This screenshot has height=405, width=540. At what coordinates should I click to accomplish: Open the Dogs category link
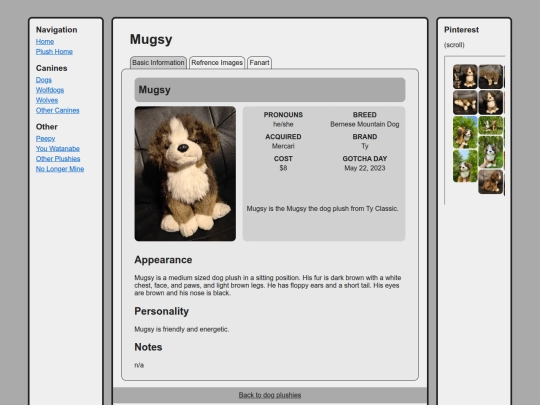44,80
